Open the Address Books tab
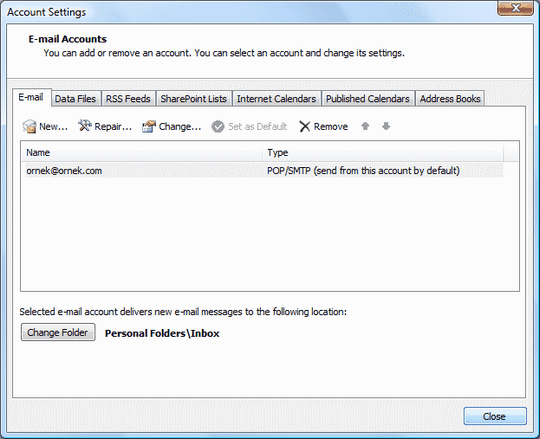Viewport: 540px width, 439px height. (450, 99)
